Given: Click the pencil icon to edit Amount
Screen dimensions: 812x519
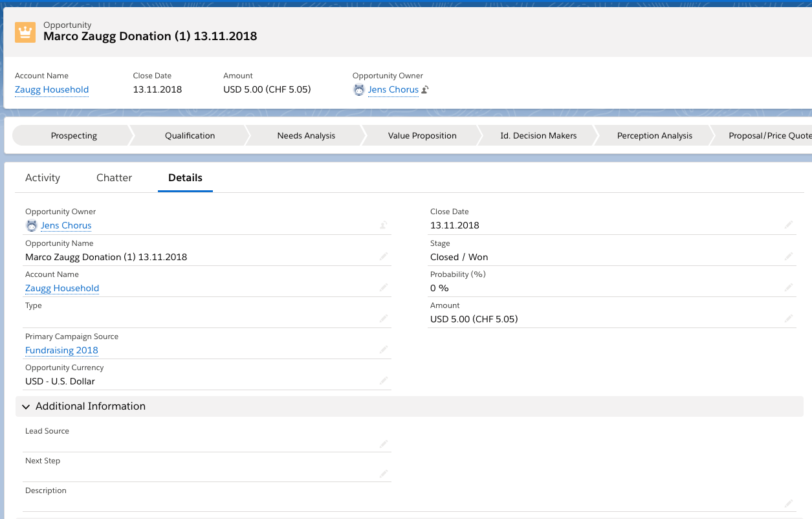Looking at the screenshot, I should tap(789, 318).
